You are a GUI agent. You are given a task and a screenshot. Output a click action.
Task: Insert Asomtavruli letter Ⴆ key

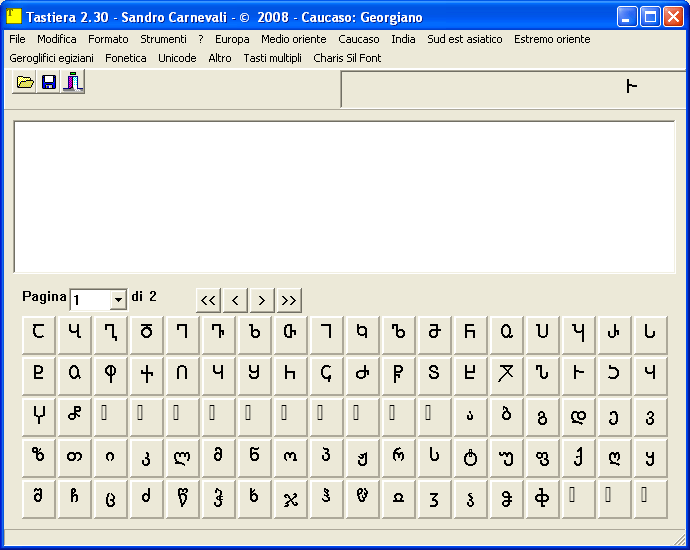(255, 334)
